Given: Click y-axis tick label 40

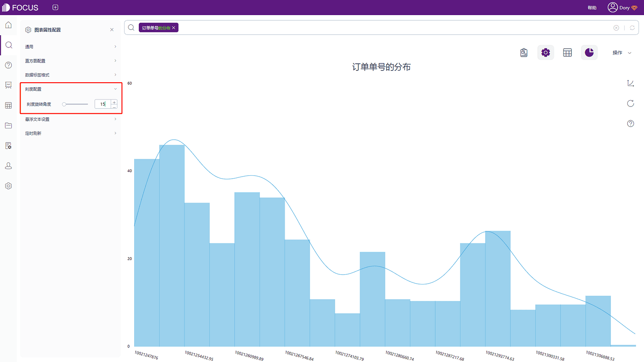Looking at the screenshot, I should click(130, 171).
